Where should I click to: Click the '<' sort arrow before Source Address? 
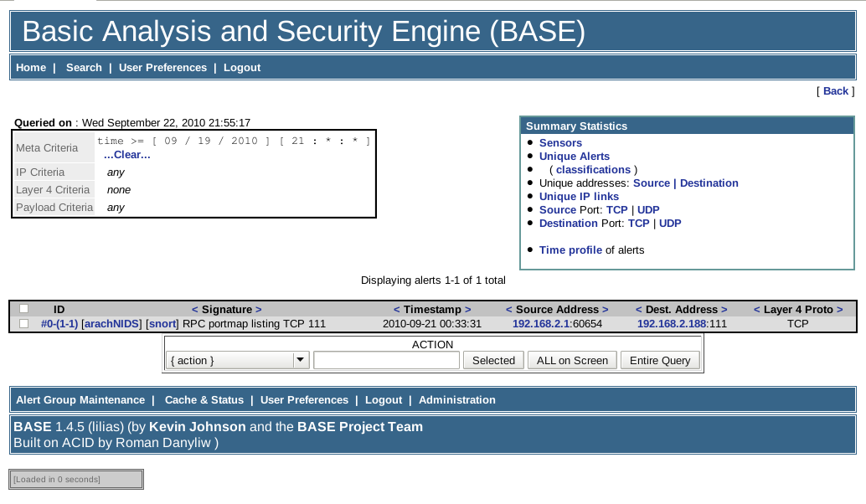(509, 310)
